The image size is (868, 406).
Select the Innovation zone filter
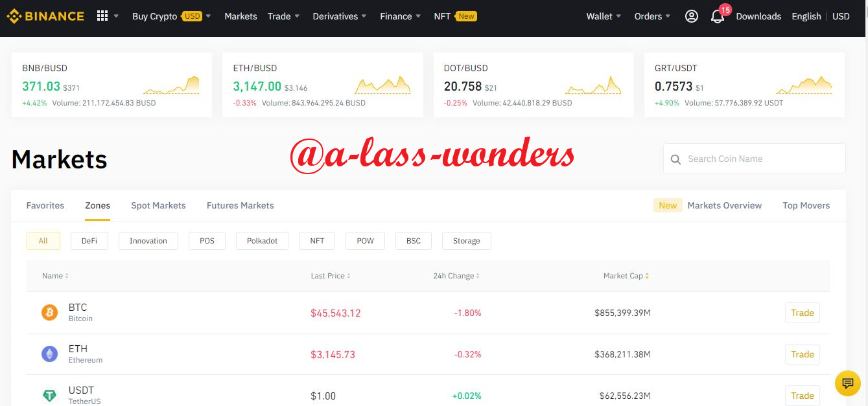click(148, 241)
